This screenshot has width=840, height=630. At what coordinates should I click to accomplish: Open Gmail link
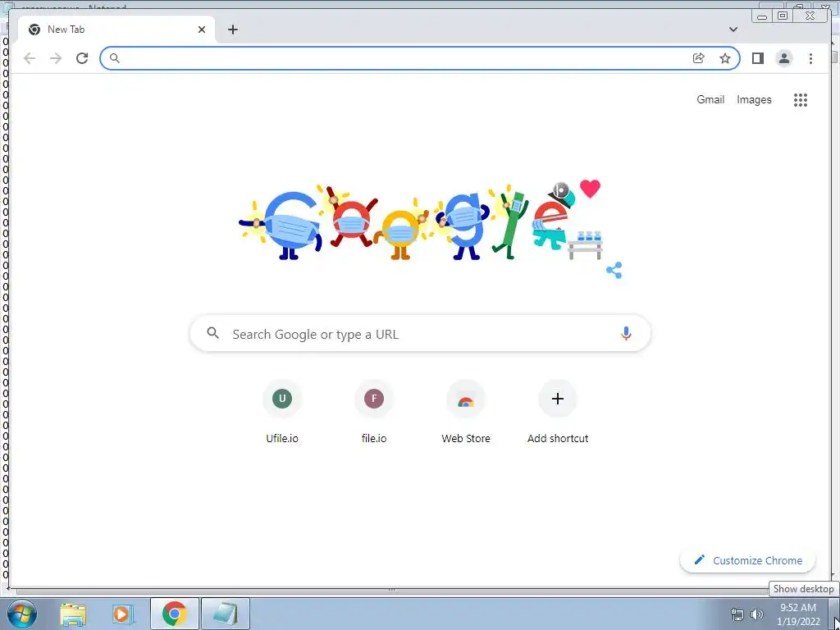tap(710, 99)
